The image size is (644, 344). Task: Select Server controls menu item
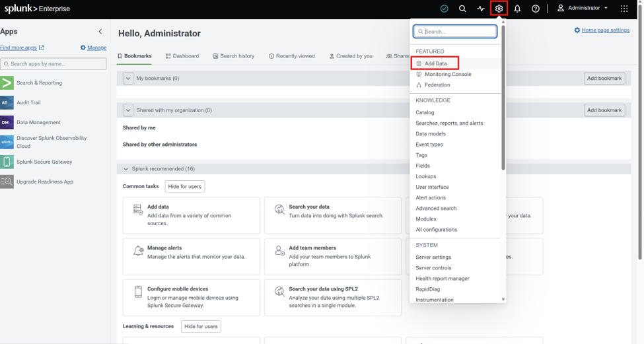pos(433,268)
